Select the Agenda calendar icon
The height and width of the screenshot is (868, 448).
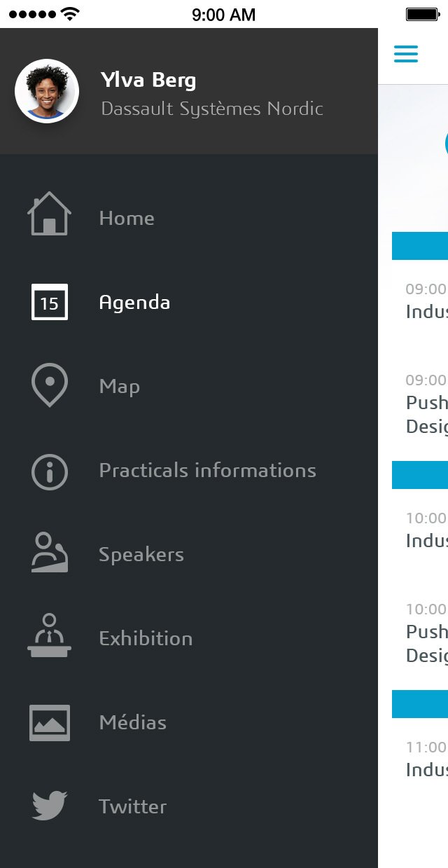[49, 302]
